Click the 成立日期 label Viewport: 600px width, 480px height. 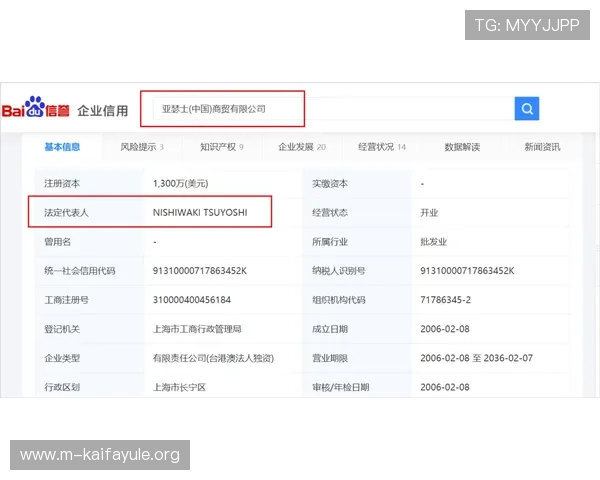330,329
